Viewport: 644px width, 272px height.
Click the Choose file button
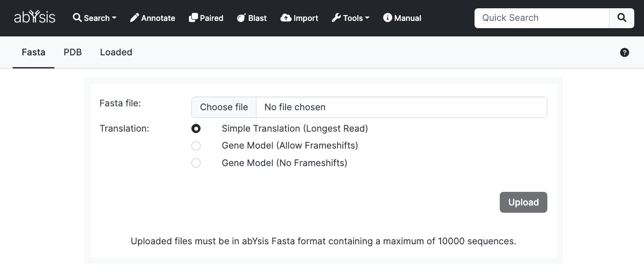click(224, 107)
